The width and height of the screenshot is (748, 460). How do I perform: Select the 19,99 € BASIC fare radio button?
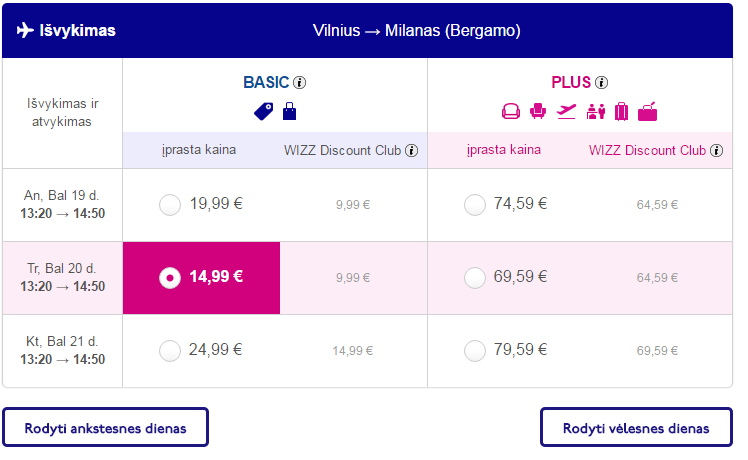[x=170, y=205]
